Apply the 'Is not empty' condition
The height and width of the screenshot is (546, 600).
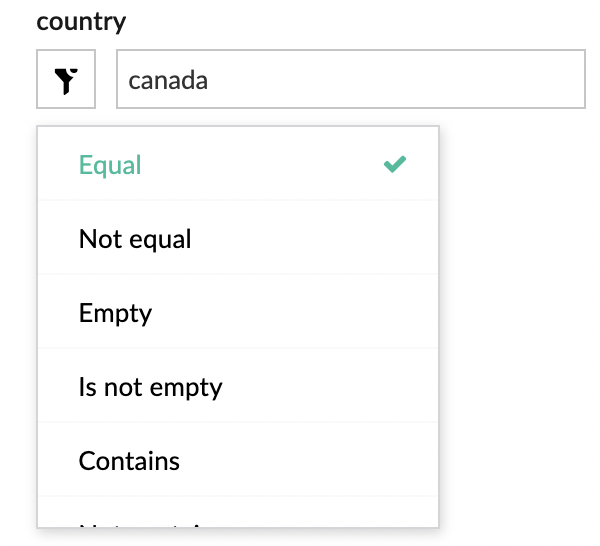[150, 387]
